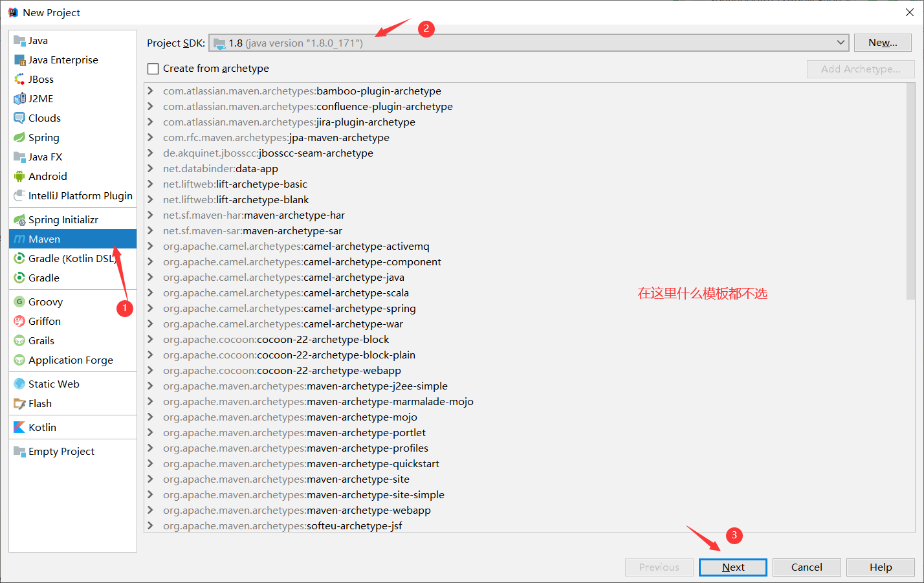Click the Groovy G icon

coord(19,302)
